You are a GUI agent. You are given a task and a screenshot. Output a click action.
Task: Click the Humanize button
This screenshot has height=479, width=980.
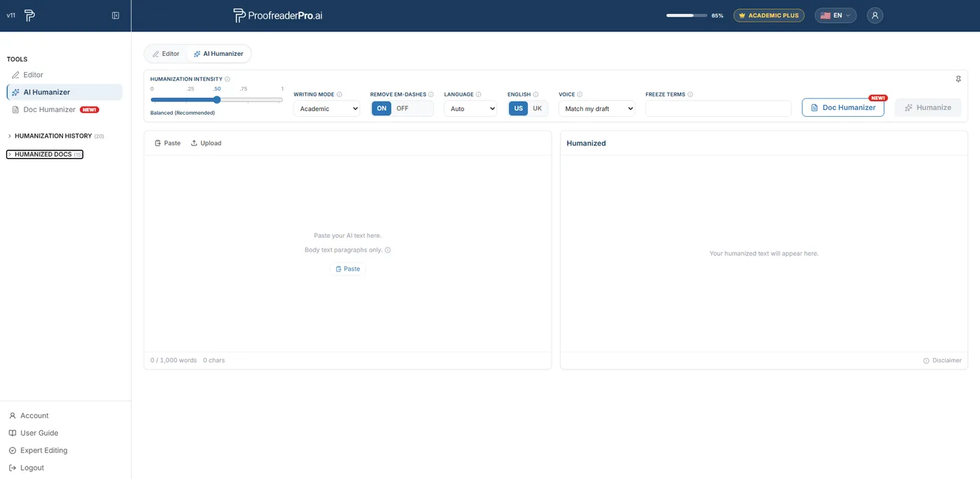pos(927,108)
